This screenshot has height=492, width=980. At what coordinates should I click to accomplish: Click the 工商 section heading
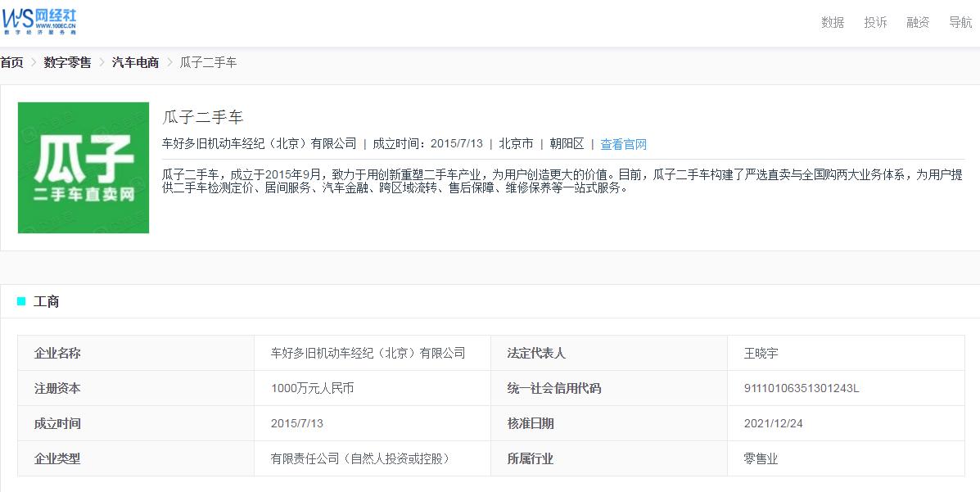[x=46, y=301]
